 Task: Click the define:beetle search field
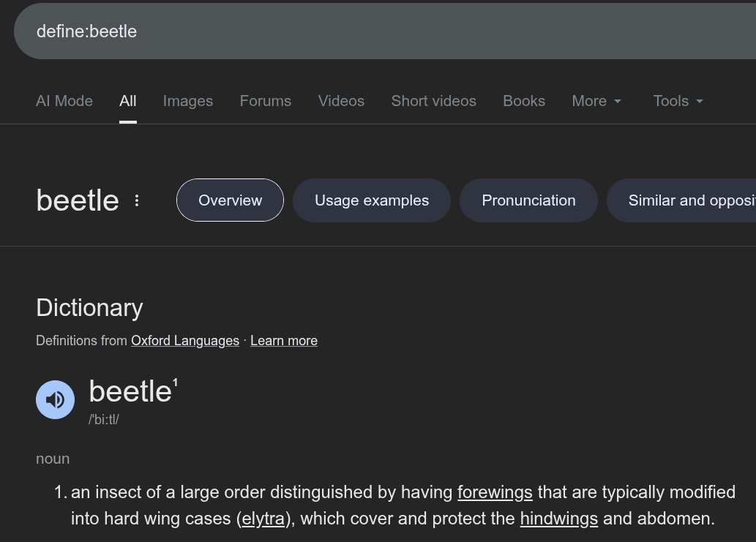click(x=385, y=31)
